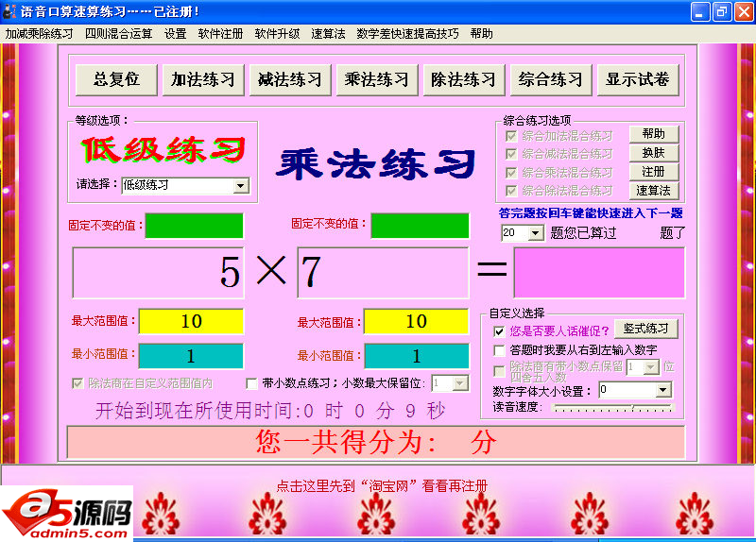Expand the question count dropdown showing 20

pyautogui.click(x=535, y=233)
